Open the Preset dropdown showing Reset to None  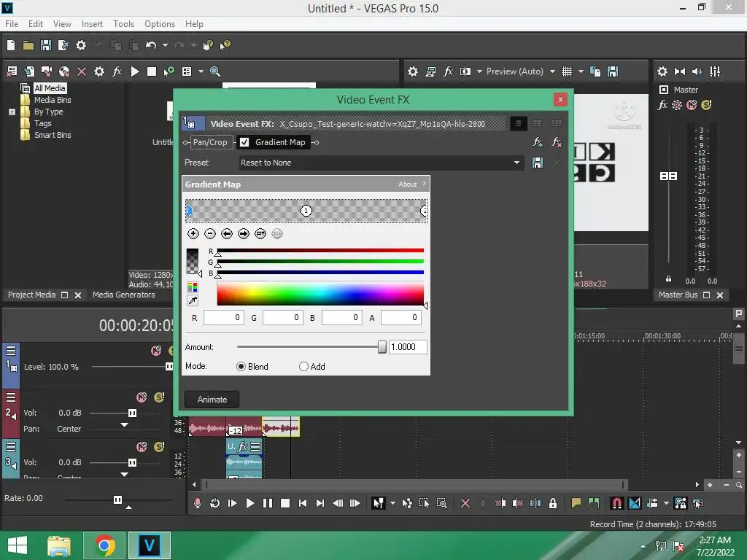pos(381,163)
